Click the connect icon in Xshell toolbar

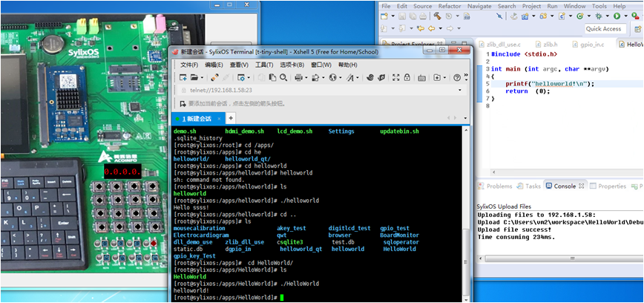click(214, 77)
